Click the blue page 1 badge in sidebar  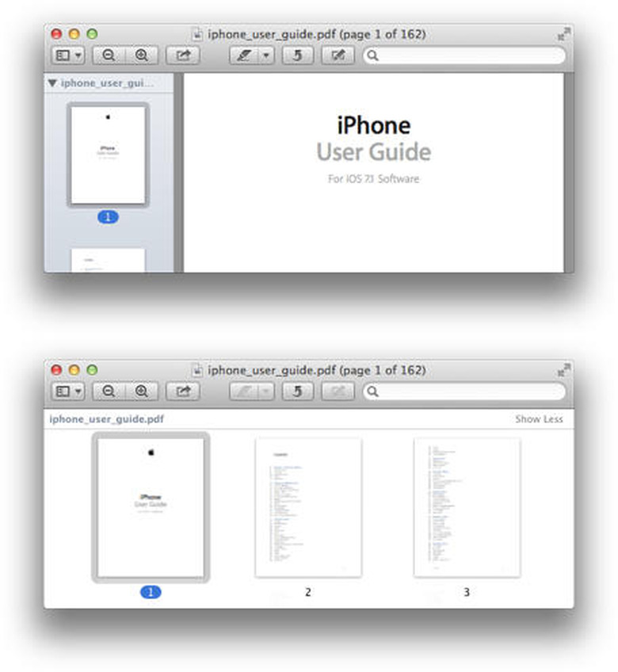coord(108,217)
